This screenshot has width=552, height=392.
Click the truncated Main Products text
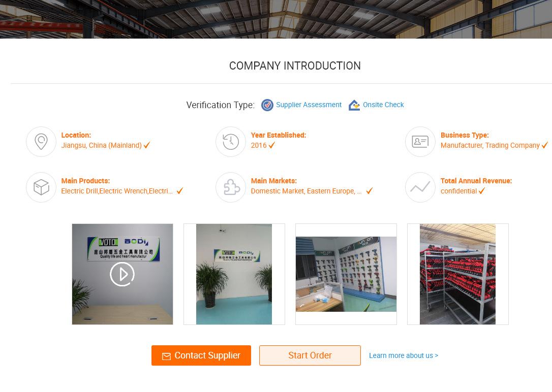(117, 191)
